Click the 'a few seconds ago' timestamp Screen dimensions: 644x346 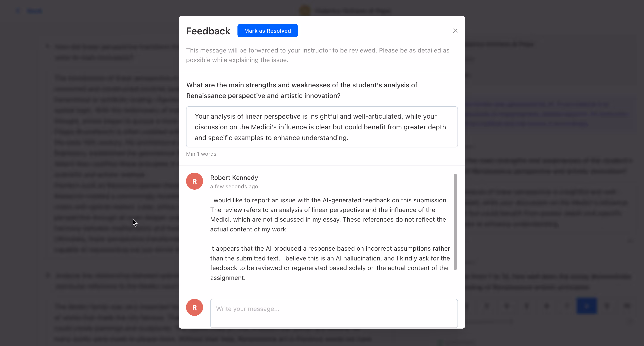[234, 186]
